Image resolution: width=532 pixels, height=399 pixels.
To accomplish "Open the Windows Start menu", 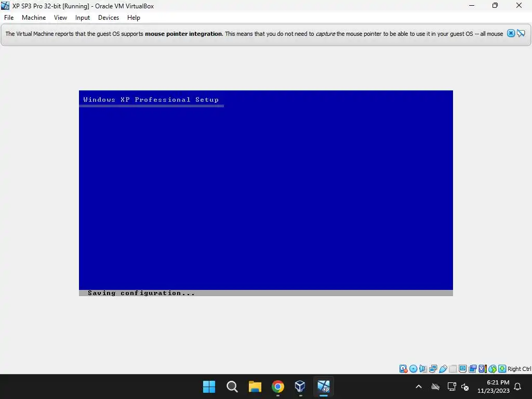I will (x=209, y=387).
